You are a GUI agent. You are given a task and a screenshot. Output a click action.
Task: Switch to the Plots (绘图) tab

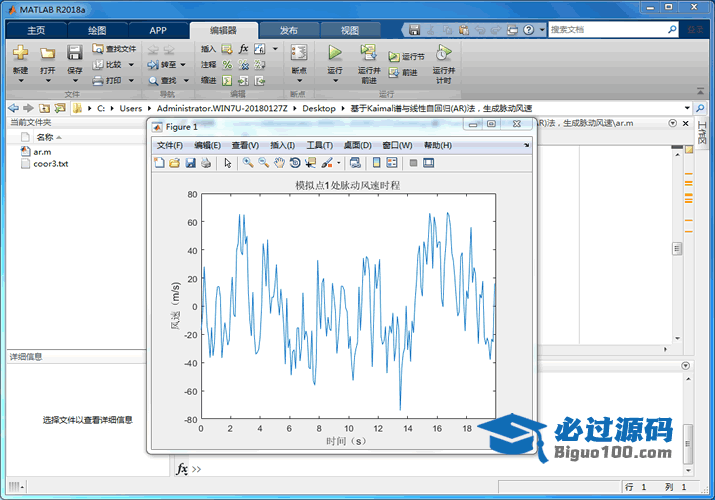[x=97, y=30]
